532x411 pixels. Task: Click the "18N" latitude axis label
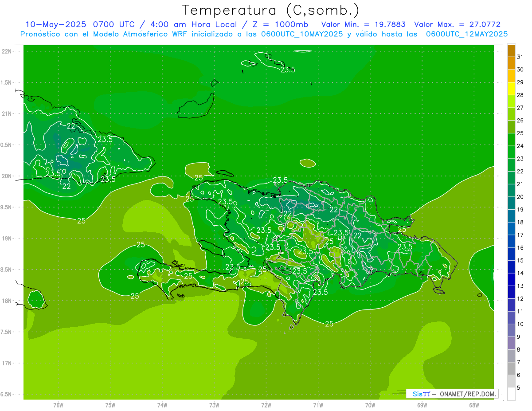[6, 301]
